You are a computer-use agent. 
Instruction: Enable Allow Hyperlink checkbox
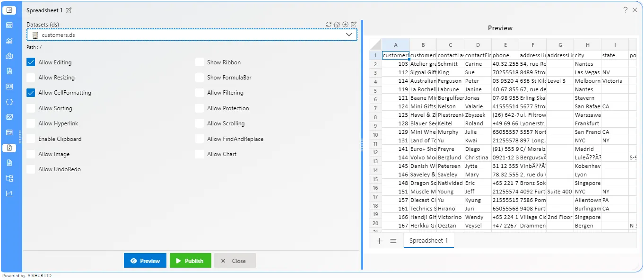[x=31, y=123]
